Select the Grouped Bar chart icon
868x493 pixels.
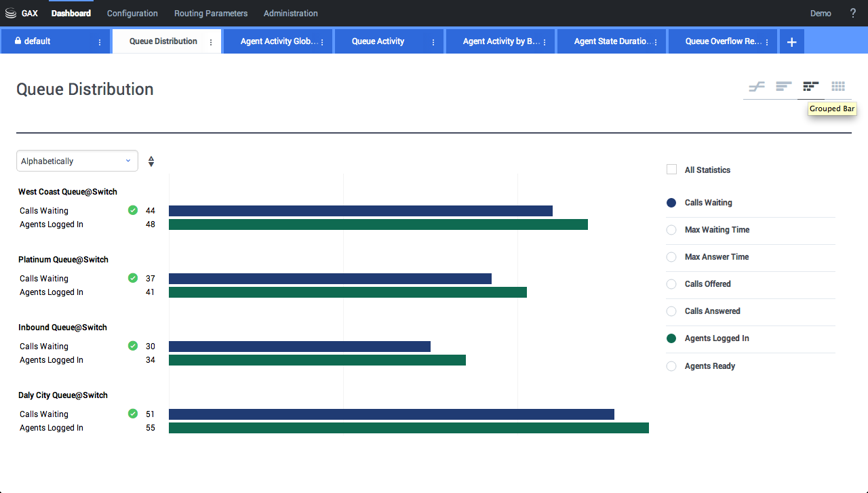[810, 86]
